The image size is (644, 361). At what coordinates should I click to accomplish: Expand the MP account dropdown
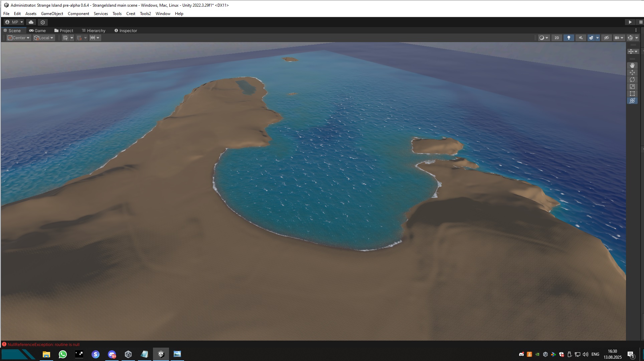coord(14,22)
